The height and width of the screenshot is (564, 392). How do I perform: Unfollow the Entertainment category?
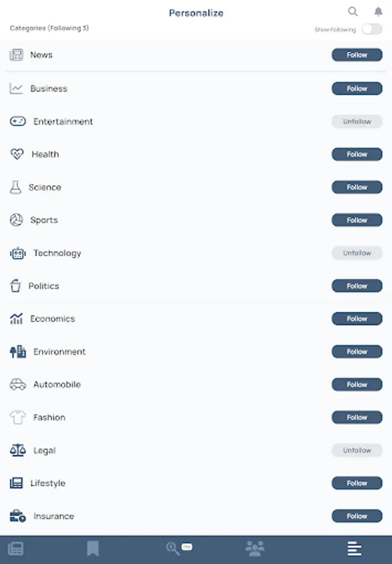click(357, 122)
